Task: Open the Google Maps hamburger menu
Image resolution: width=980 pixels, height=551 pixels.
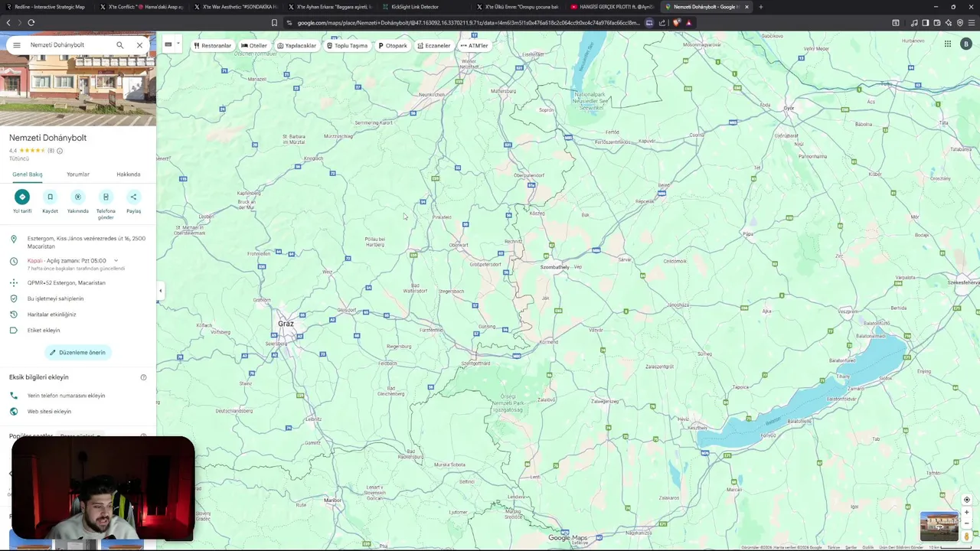Action: coord(16,45)
